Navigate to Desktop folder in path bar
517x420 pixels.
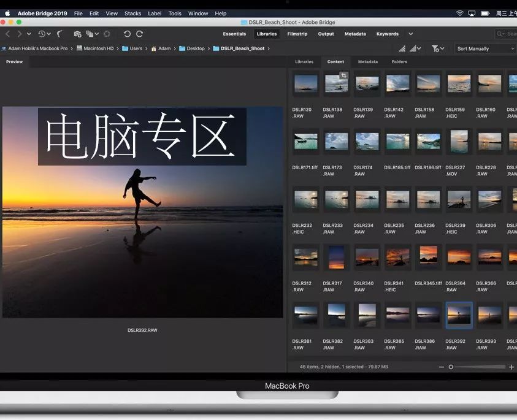(x=192, y=48)
